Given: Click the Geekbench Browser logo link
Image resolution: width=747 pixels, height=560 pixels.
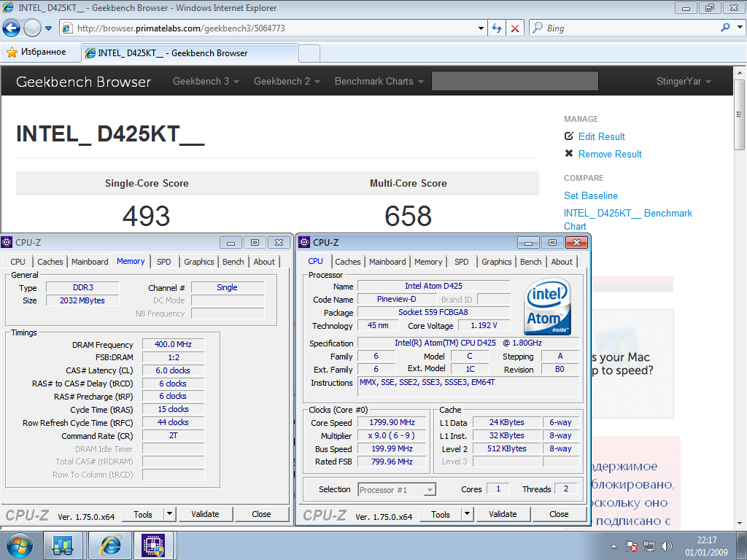Looking at the screenshot, I should (x=83, y=82).
